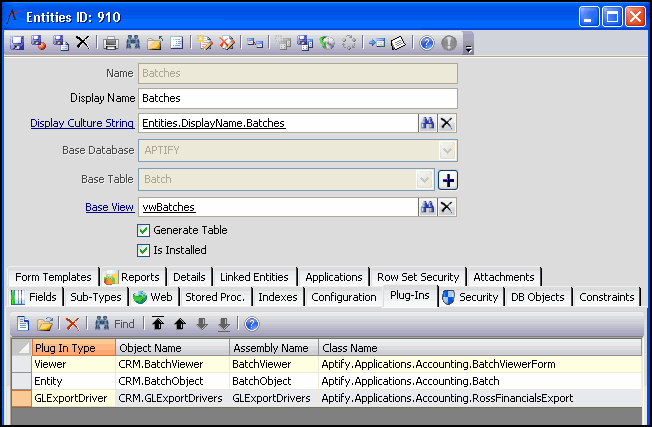Sort by the Class Name column header
The width and height of the screenshot is (652, 427).
(x=480, y=348)
